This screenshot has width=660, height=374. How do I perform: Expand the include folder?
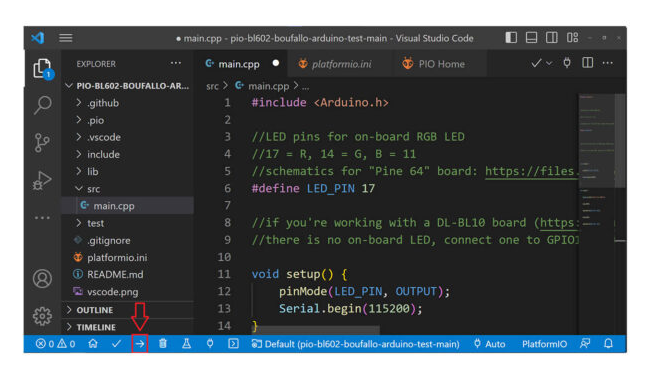[x=128, y=154]
